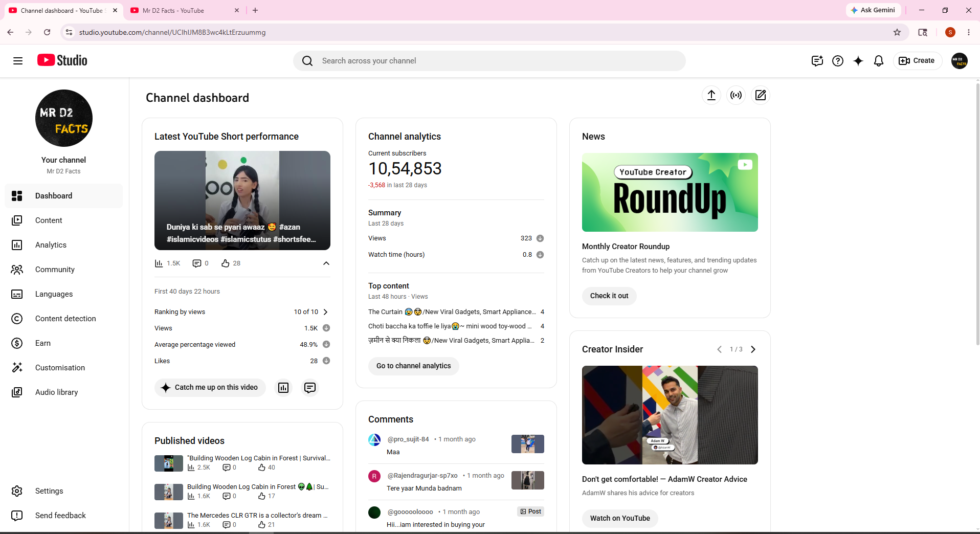Screen dimensions: 980x534
Task: Open Analytics in the sidebar
Action: click(64, 245)
